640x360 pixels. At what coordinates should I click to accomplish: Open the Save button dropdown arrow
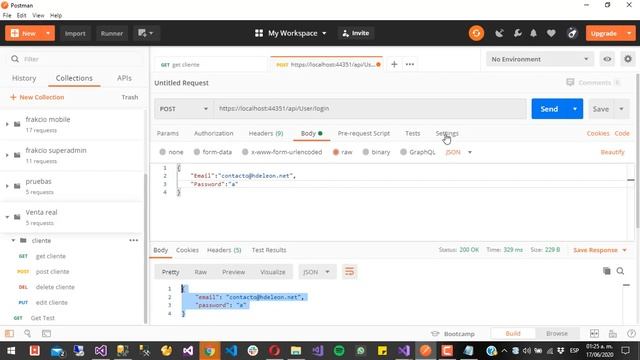coord(621,109)
